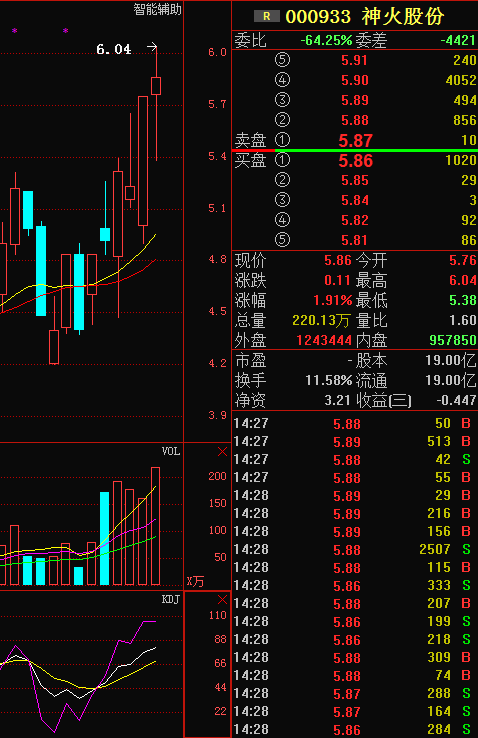The image size is (478, 738).
Task: Select buy level 2 price 5.85
Action: (x=354, y=180)
